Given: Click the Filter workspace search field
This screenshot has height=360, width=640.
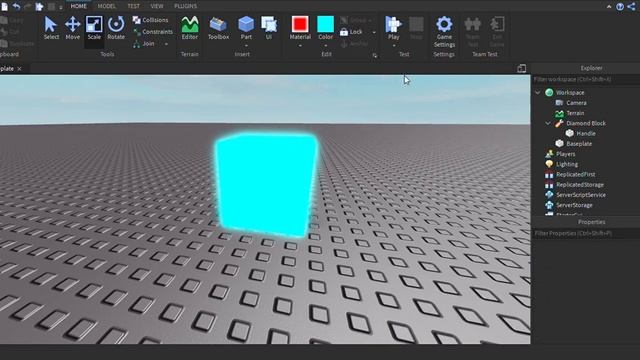Looking at the screenshot, I should coord(586,79).
